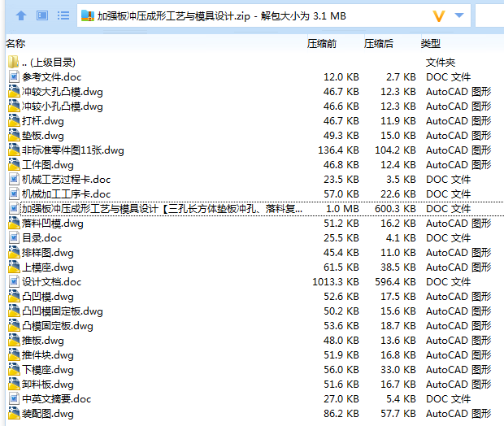Select 排样图.dwg file icon
Viewport: 504px width, 426px height.
tap(14, 252)
